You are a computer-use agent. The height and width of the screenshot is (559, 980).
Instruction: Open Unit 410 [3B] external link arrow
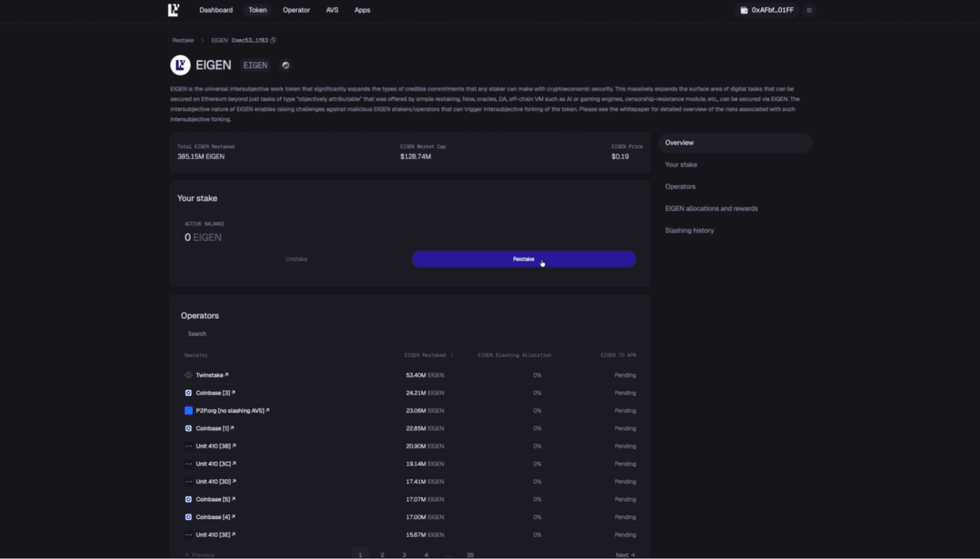(x=234, y=446)
